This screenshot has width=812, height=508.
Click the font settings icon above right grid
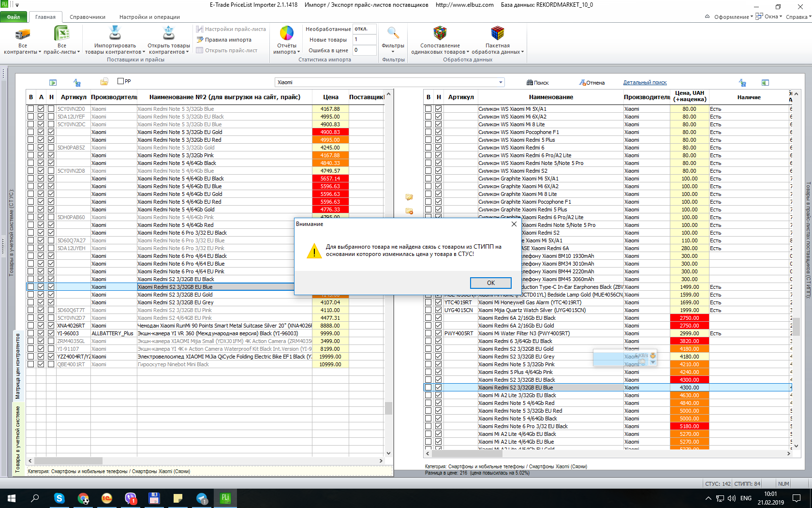[742, 83]
